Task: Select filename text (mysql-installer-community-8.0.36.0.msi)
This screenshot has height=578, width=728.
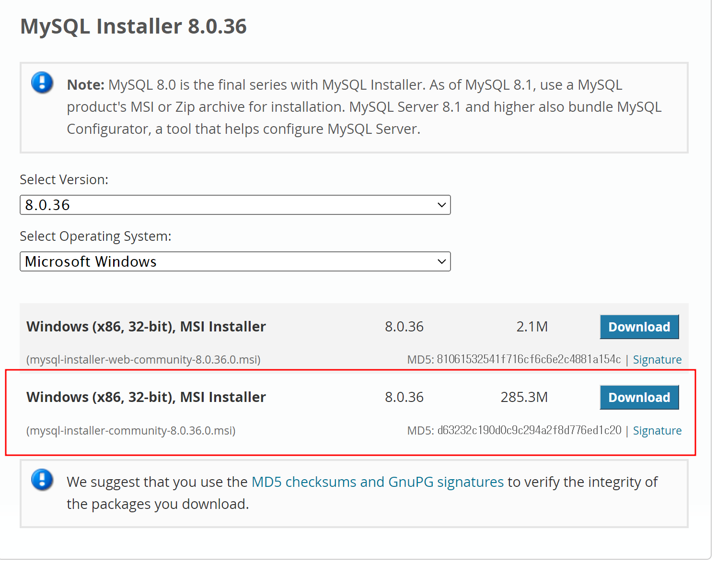Action: tap(131, 431)
